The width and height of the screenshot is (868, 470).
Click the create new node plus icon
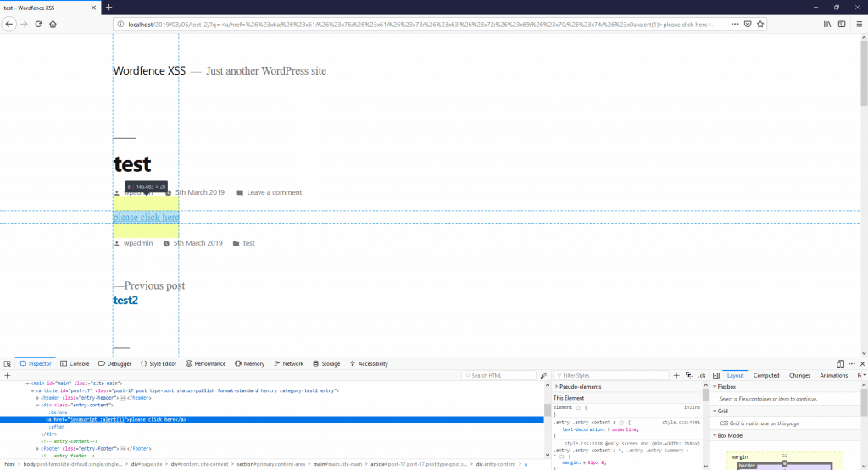coord(7,375)
